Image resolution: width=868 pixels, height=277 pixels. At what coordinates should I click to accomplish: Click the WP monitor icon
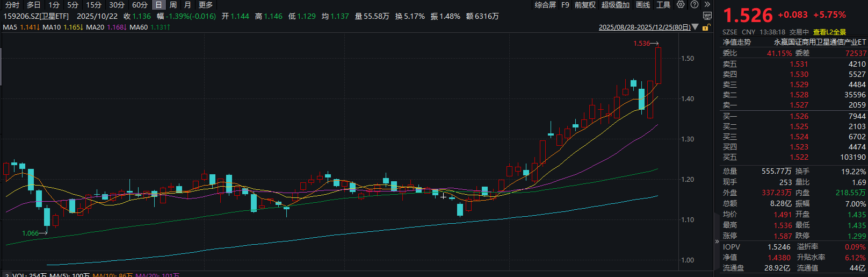point(707,16)
